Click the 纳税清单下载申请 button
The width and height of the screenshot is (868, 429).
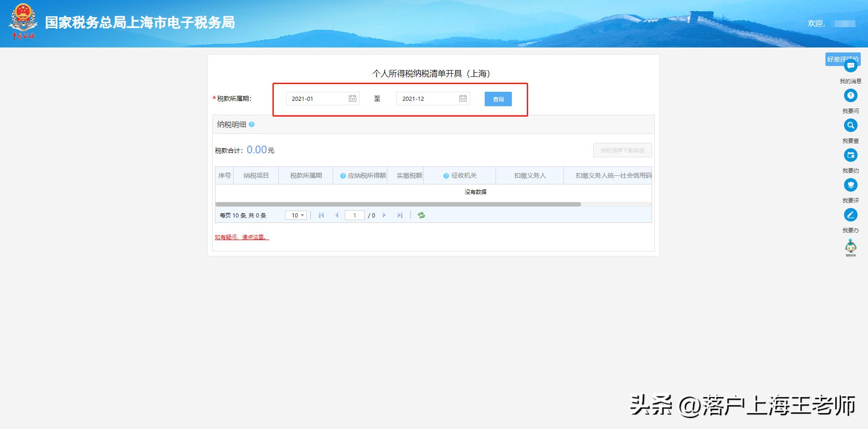tap(622, 150)
